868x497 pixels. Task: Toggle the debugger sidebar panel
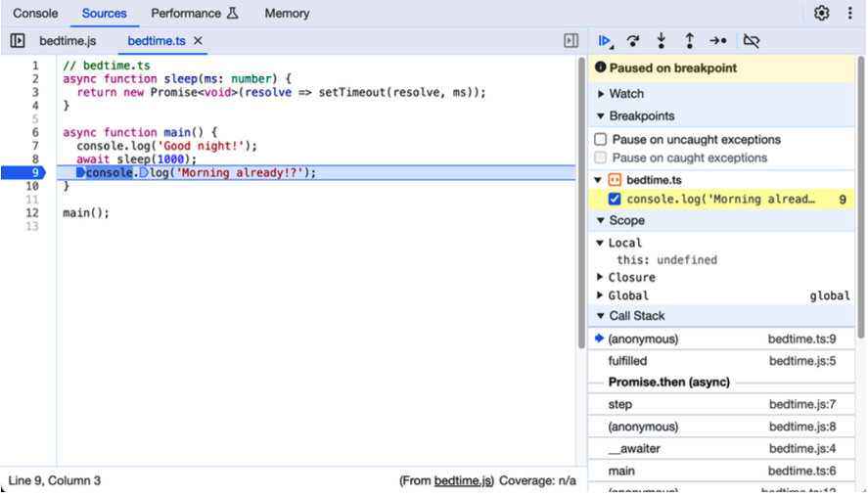(571, 41)
